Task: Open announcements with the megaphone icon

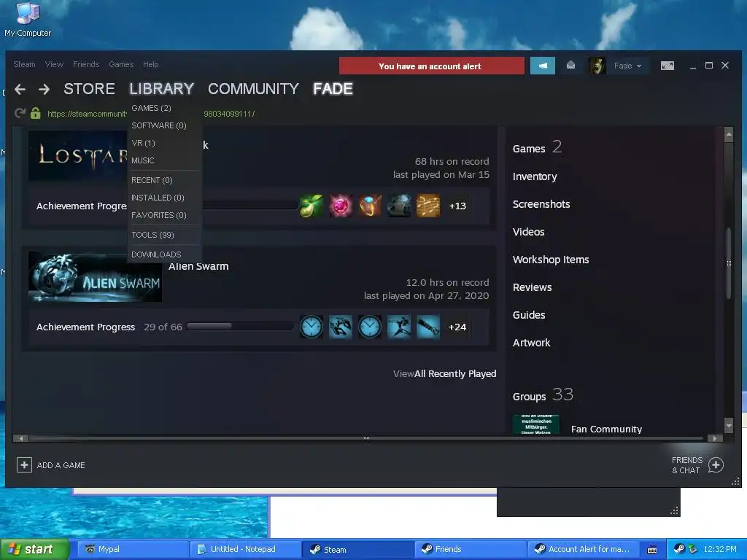Action: tap(543, 66)
